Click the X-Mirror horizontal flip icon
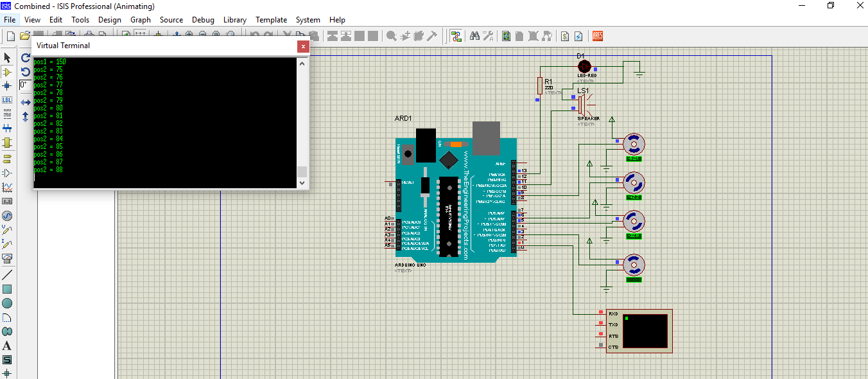 pyautogui.click(x=25, y=102)
